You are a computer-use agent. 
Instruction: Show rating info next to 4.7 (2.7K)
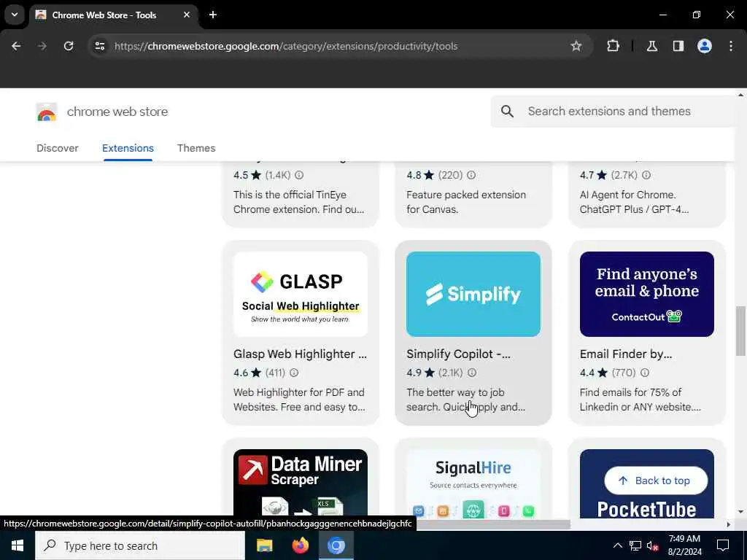(x=646, y=175)
